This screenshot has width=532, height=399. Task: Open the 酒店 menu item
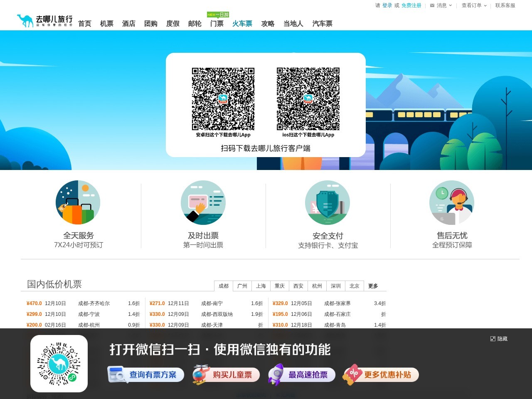coord(128,23)
